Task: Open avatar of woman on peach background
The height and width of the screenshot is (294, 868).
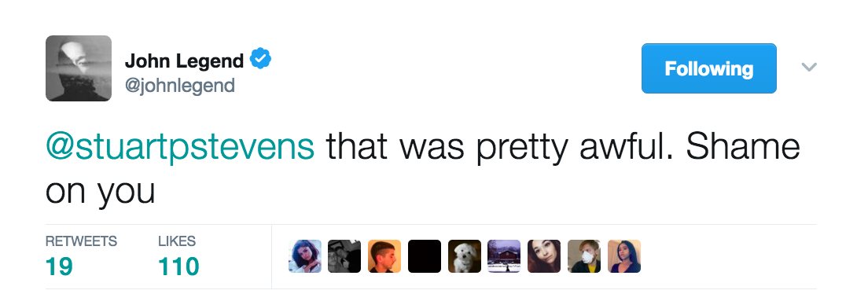Action: (624, 256)
